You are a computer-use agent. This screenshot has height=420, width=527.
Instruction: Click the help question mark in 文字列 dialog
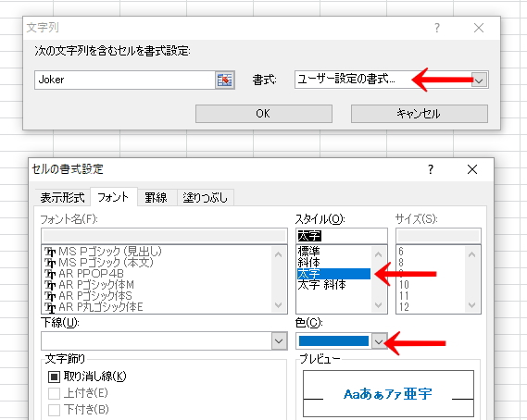pos(436,28)
